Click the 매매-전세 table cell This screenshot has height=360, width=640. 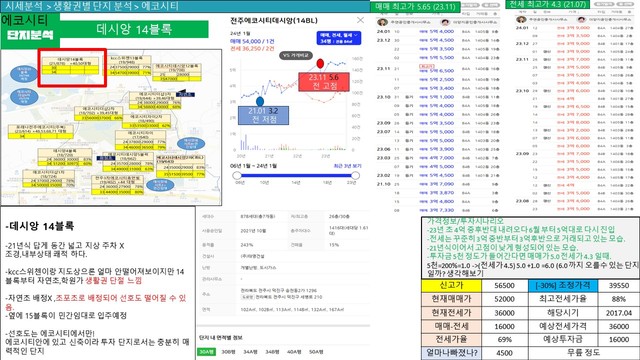(x=451, y=326)
